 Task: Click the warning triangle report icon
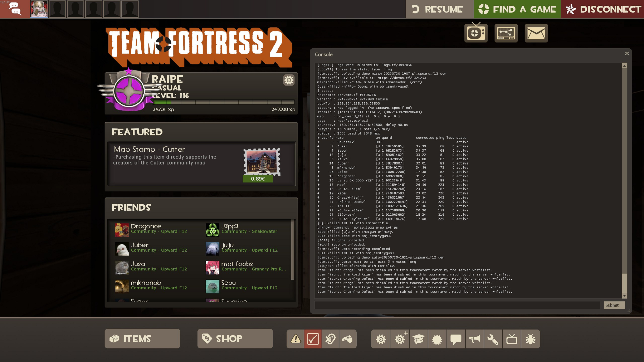[296, 339]
